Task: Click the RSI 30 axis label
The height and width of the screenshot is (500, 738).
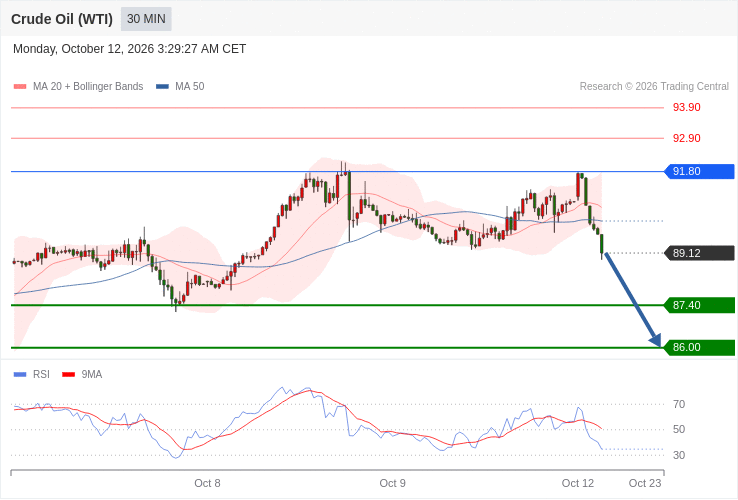Action: pos(679,455)
